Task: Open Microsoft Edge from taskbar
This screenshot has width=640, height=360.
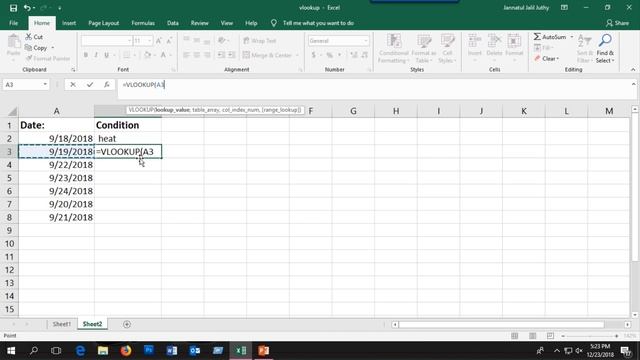Action: (80, 351)
